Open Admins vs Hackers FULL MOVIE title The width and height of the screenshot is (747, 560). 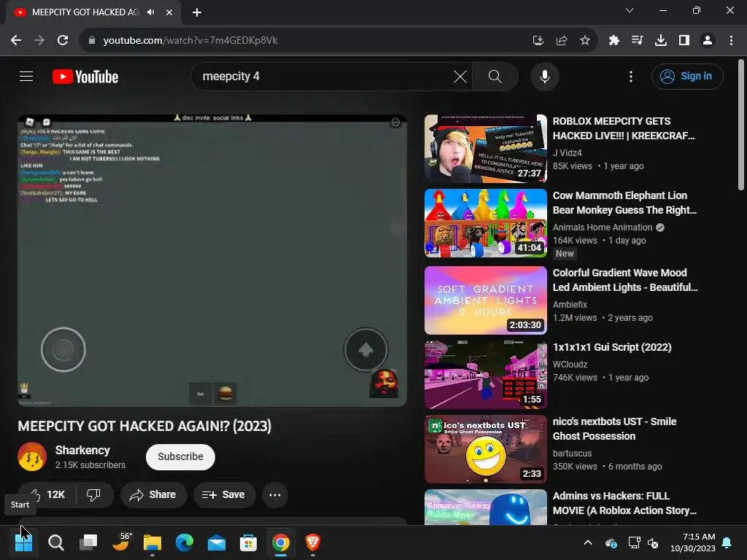pos(624,503)
